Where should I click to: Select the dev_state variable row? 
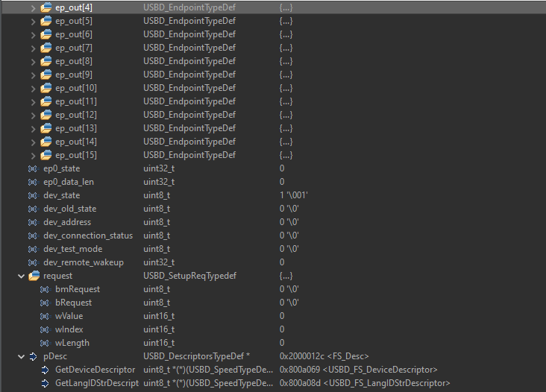[273, 195]
